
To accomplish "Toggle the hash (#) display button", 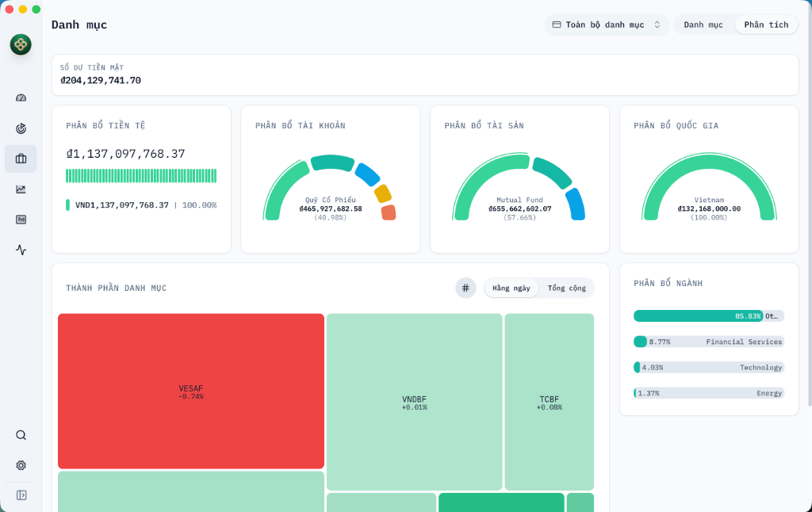I will click(465, 288).
